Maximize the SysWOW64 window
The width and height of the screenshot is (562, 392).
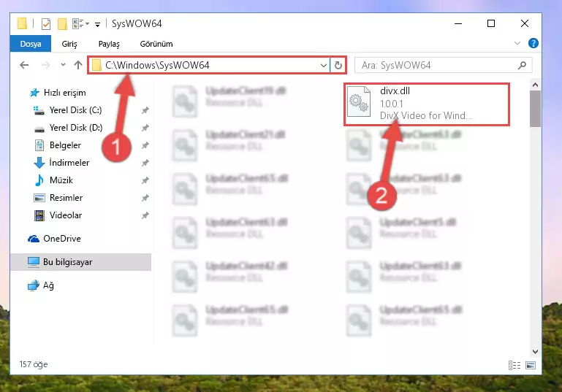pyautogui.click(x=491, y=23)
